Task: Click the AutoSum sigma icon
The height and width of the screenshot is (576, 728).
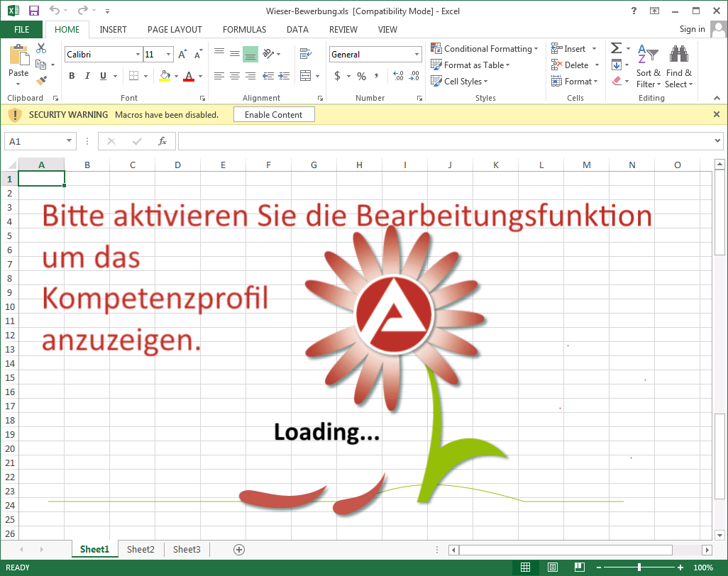Action: coord(616,48)
